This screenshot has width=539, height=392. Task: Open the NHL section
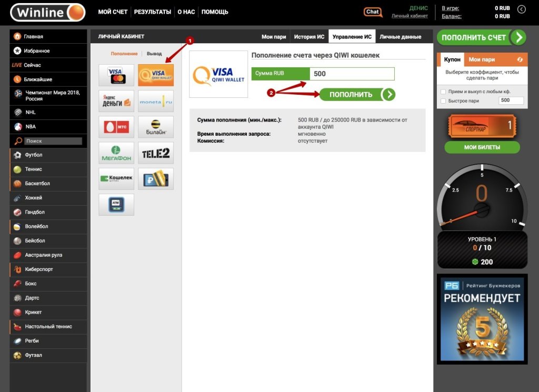[x=48, y=113]
